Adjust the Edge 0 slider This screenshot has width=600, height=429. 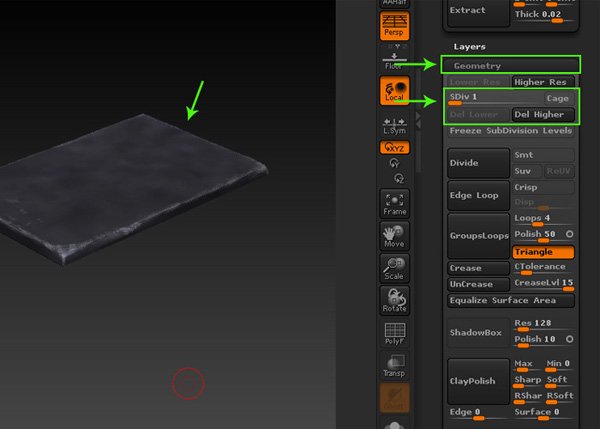click(478, 413)
